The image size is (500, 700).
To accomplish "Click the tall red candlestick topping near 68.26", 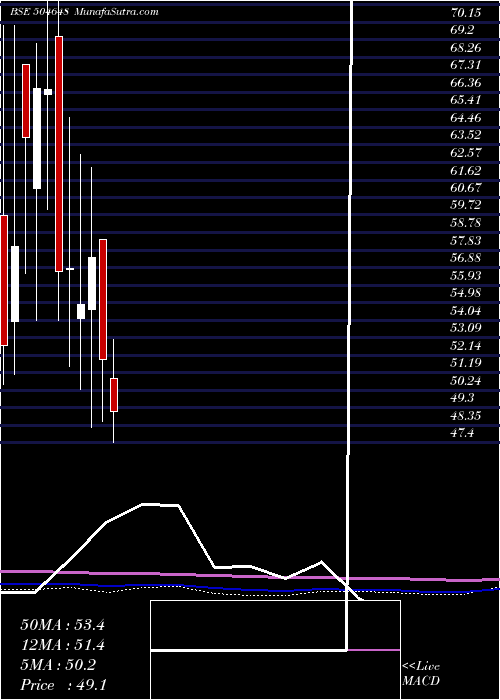I will pyautogui.click(x=59, y=154).
